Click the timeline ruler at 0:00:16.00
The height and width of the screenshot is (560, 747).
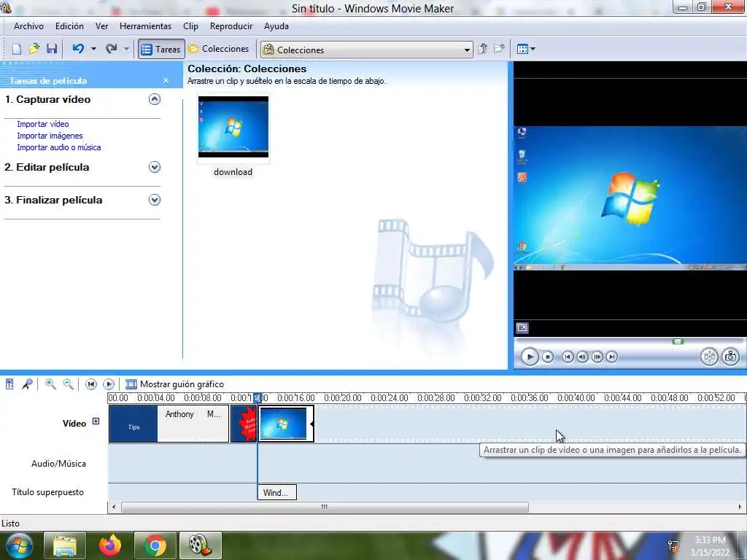(296, 397)
